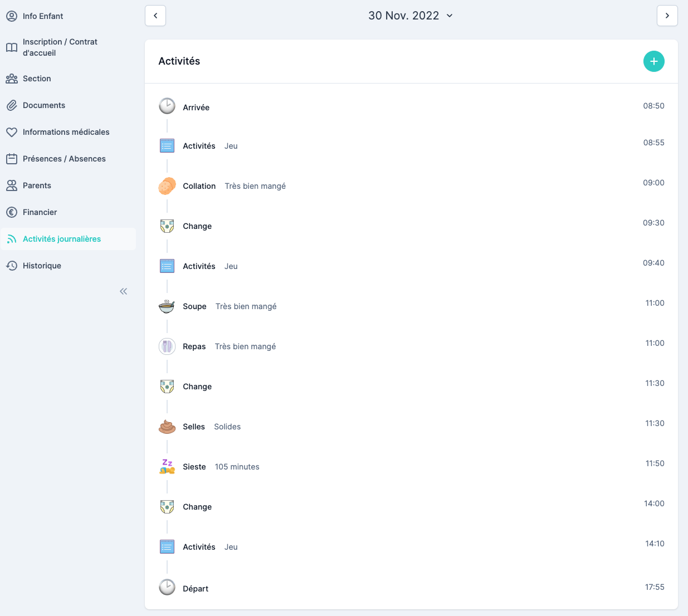Go to the next day
Screen dimensions: 688x616
(667, 16)
